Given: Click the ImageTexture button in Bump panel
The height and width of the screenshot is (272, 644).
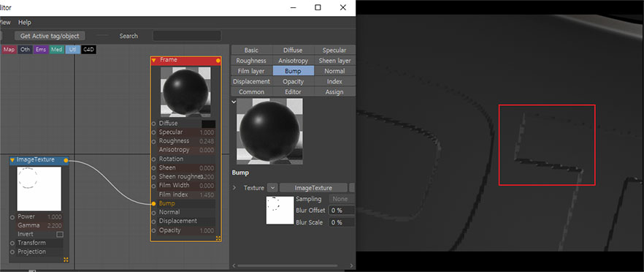Looking at the screenshot, I should pyautogui.click(x=313, y=188).
